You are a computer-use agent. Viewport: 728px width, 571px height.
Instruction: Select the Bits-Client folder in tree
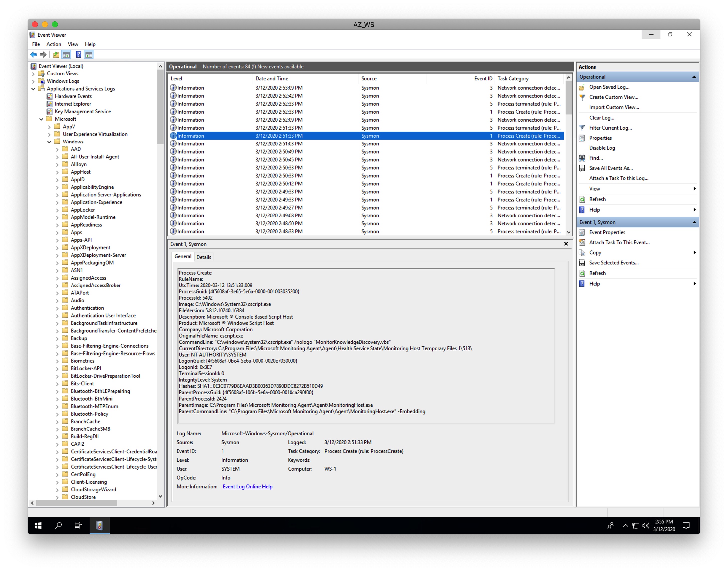82,384
